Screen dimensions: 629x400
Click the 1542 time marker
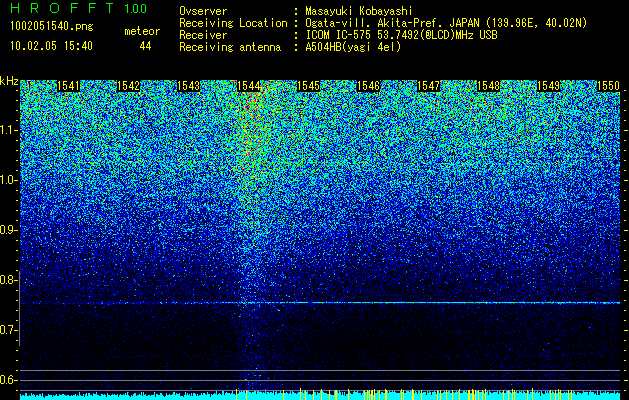129,86
